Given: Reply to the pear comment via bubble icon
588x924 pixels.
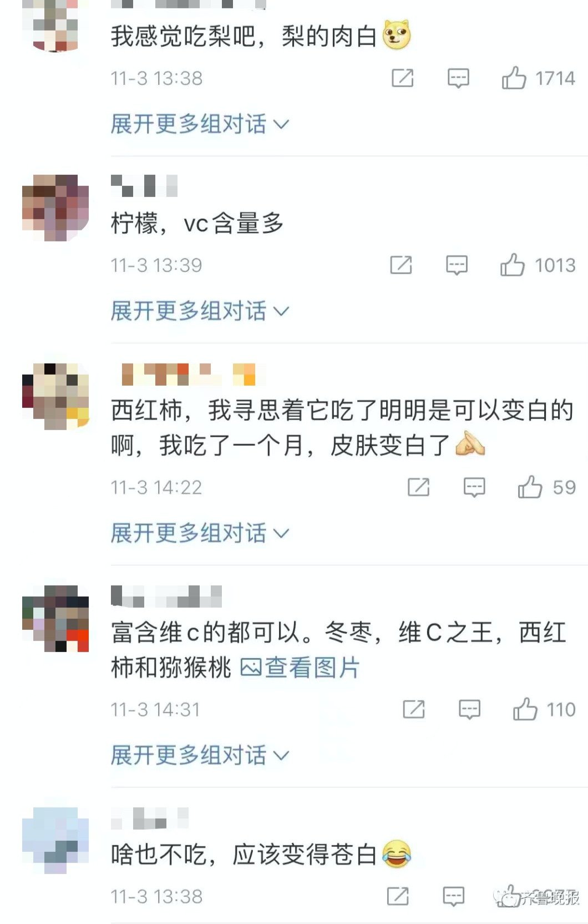Looking at the screenshot, I should pyautogui.click(x=458, y=78).
